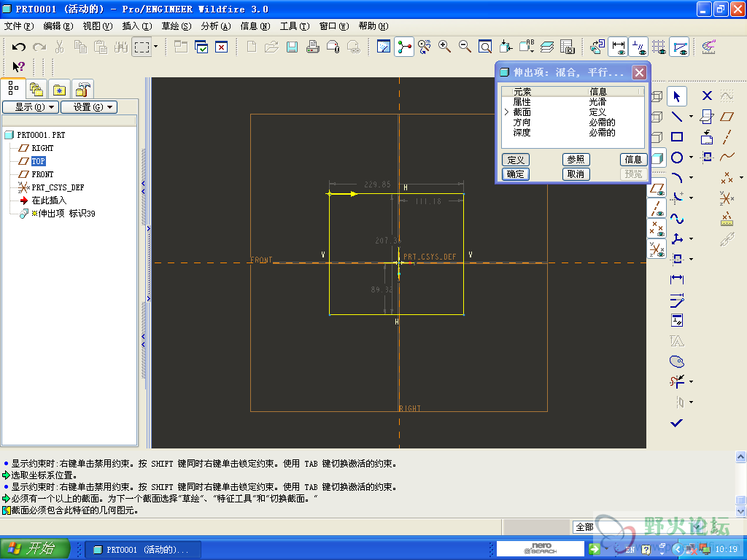Expand the circle tool flyout arrow
The height and width of the screenshot is (560, 747).
(691, 157)
